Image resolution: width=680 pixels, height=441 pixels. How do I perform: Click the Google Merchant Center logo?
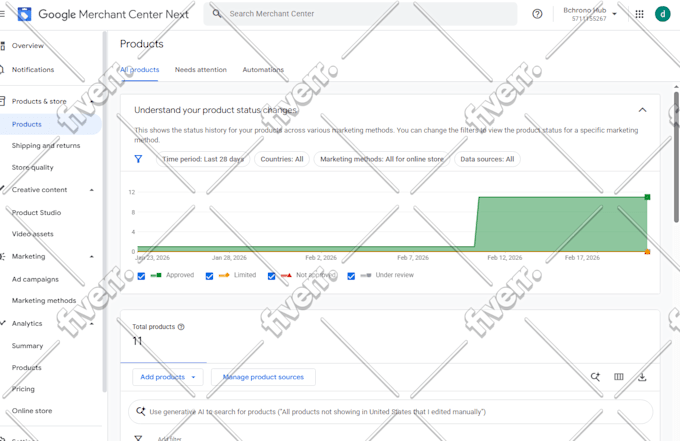coord(24,14)
